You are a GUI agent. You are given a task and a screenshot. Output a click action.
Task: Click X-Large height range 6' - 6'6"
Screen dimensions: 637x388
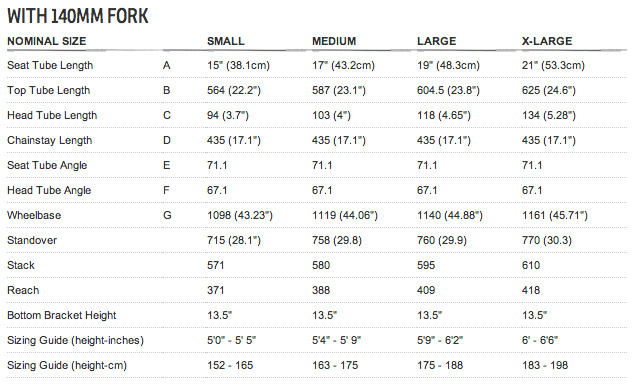pos(540,340)
